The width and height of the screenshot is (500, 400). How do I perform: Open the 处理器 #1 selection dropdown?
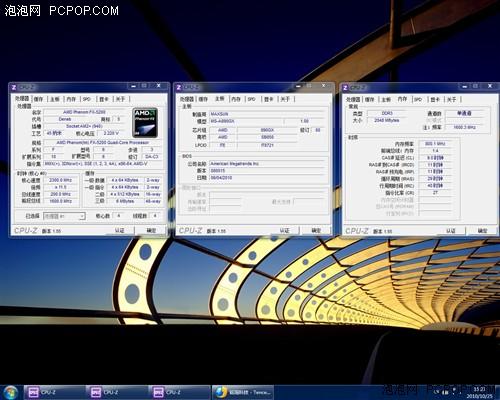(64, 216)
